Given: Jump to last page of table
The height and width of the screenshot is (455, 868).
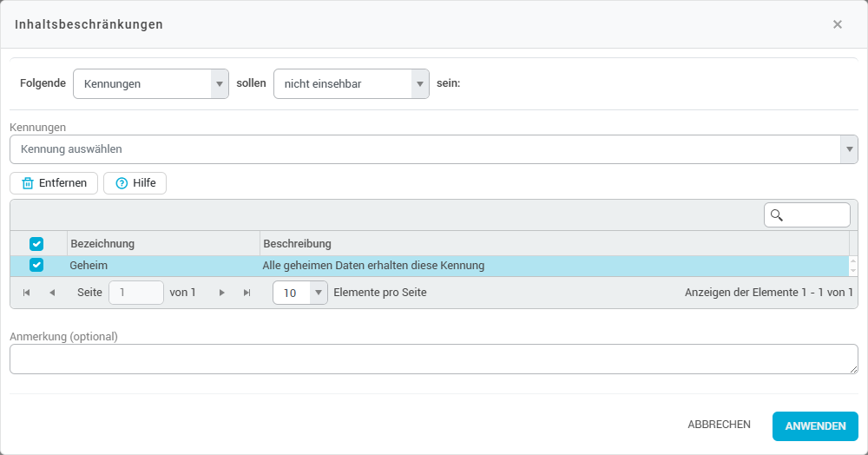Looking at the screenshot, I should 247,293.
